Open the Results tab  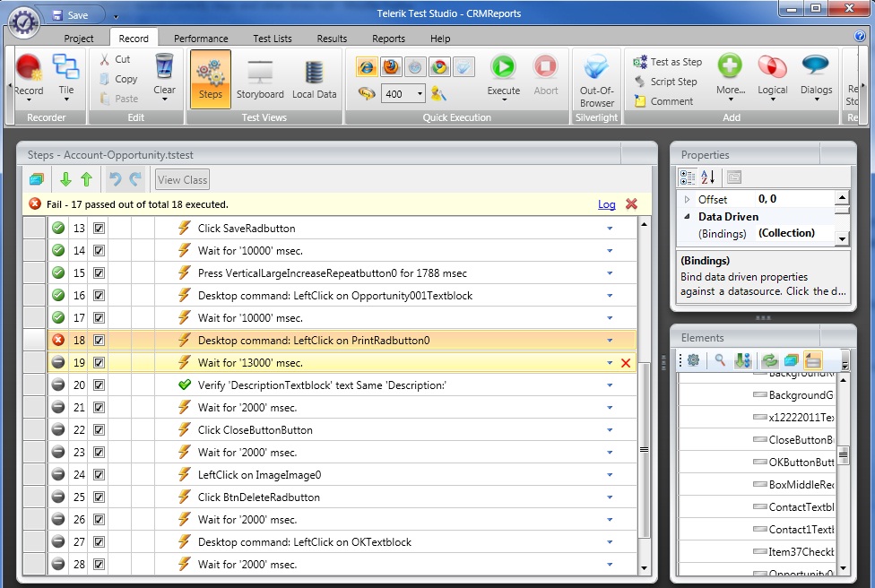pyautogui.click(x=332, y=39)
